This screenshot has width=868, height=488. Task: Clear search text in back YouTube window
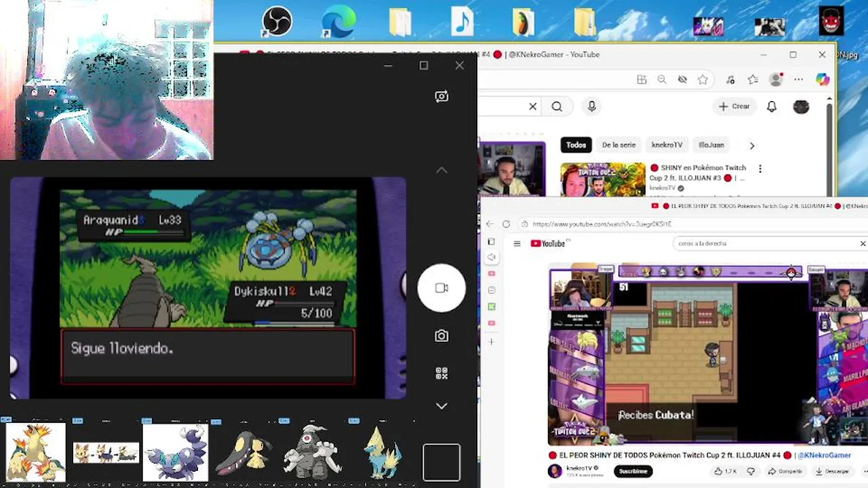[x=533, y=106]
